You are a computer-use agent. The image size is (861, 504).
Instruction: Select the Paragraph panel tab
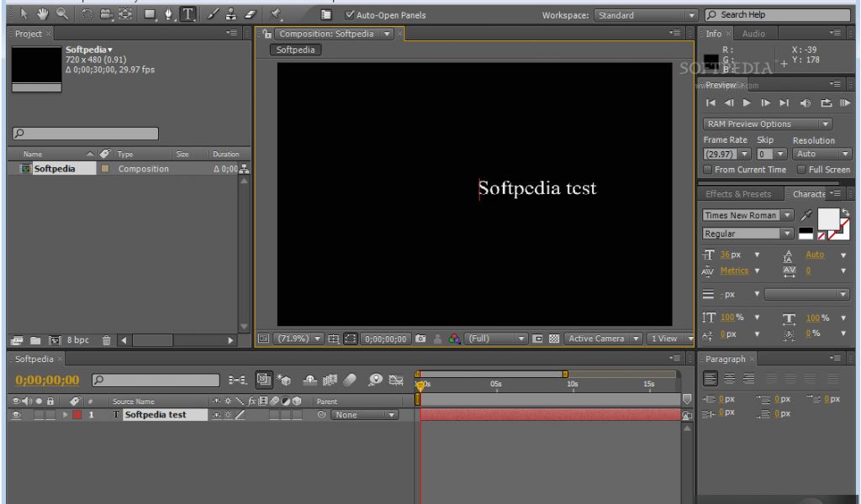[725, 359]
